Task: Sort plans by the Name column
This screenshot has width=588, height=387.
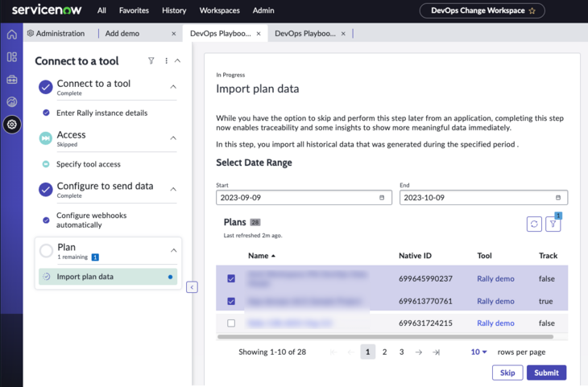Action: (x=261, y=256)
